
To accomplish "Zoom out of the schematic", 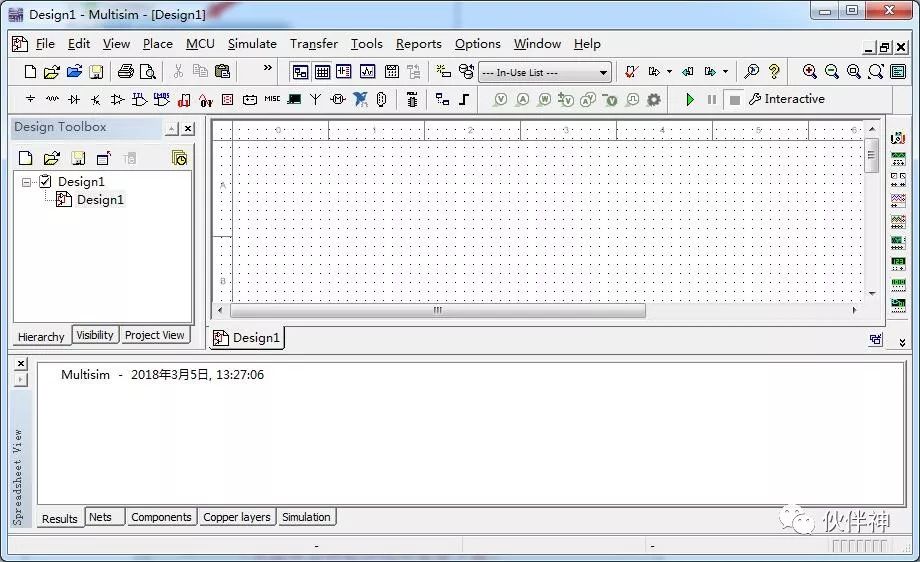I will pyautogui.click(x=831, y=72).
